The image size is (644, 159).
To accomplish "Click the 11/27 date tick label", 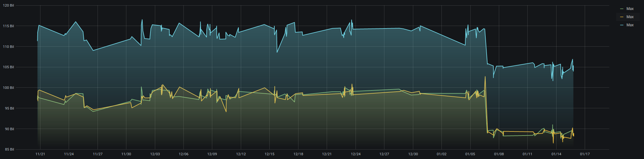I will pyautogui.click(x=98, y=154).
